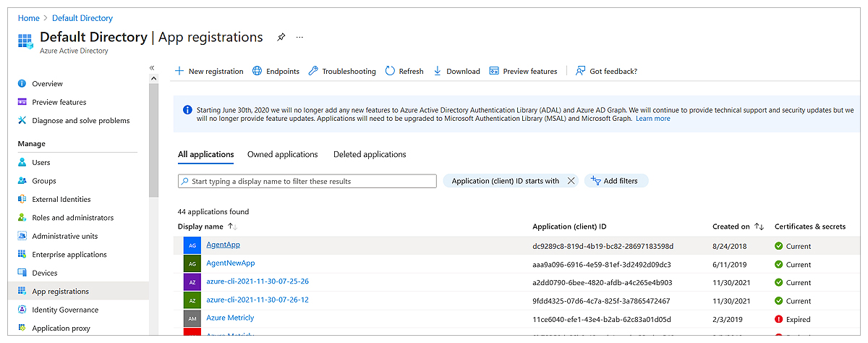The image size is (868, 343).
Task: Open the Azure Metricly app with expired certificate
Action: click(x=230, y=318)
